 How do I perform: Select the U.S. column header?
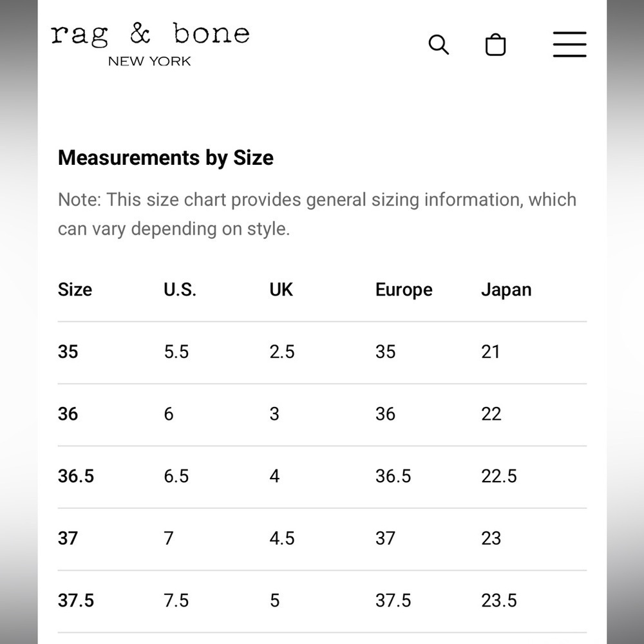180,290
